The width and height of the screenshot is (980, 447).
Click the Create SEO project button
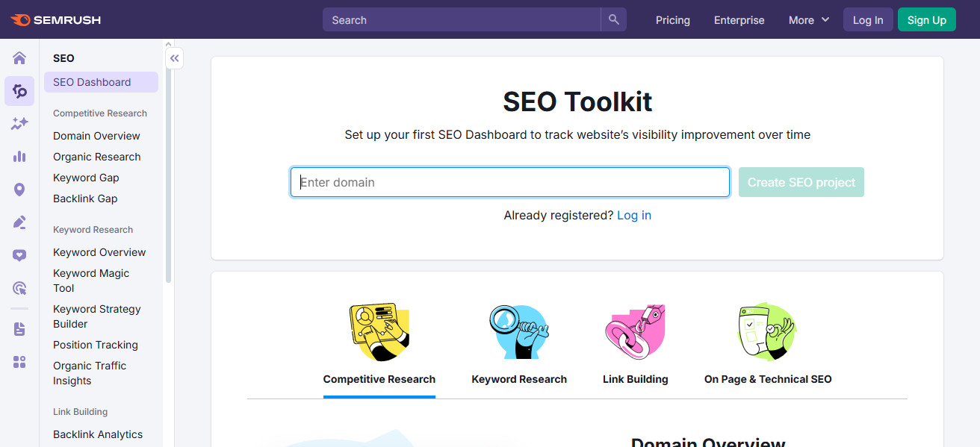801,182
